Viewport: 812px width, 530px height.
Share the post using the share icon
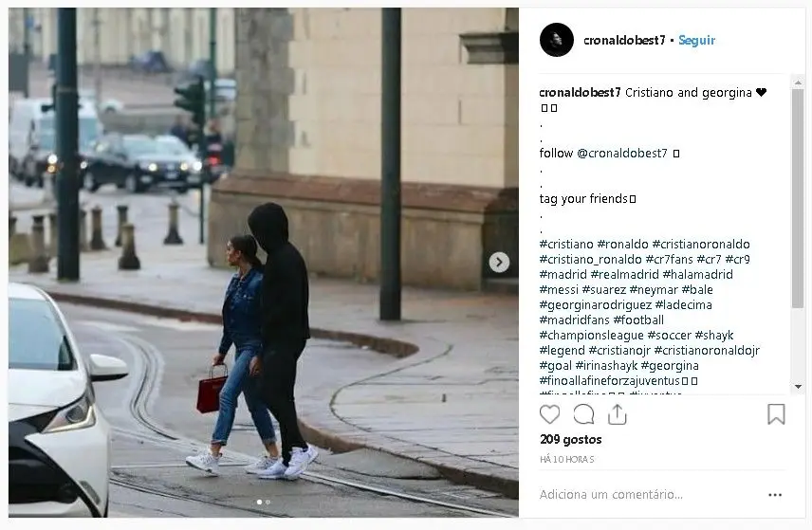(x=617, y=414)
